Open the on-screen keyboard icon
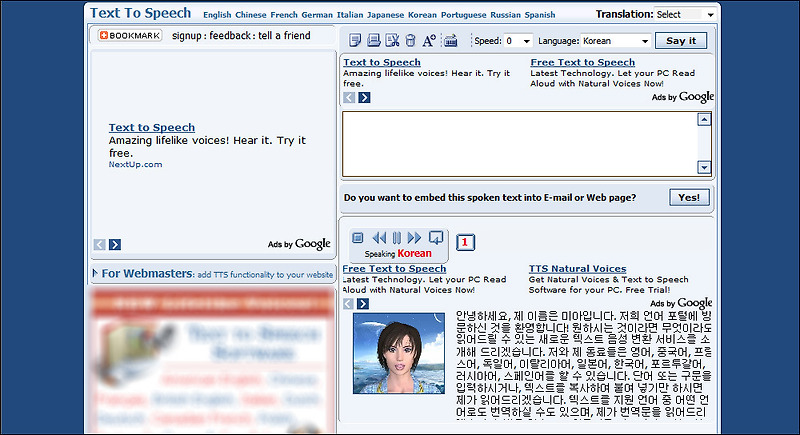The width and height of the screenshot is (800, 435). 451,40
